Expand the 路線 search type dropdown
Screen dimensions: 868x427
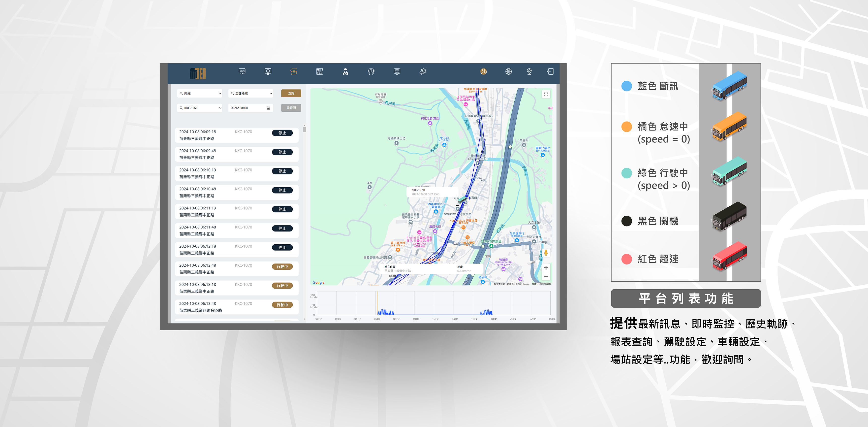[199, 93]
